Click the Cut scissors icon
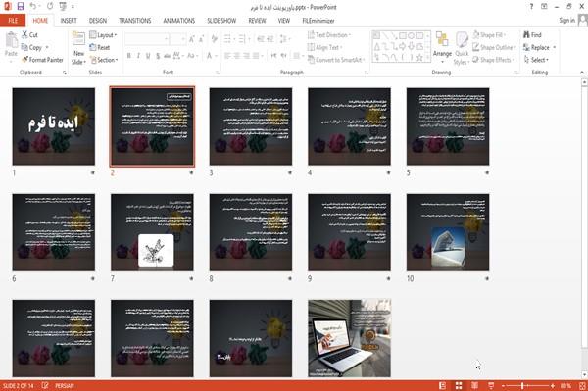The width and height of the screenshot is (588, 391). pyautogui.click(x=25, y=35)
